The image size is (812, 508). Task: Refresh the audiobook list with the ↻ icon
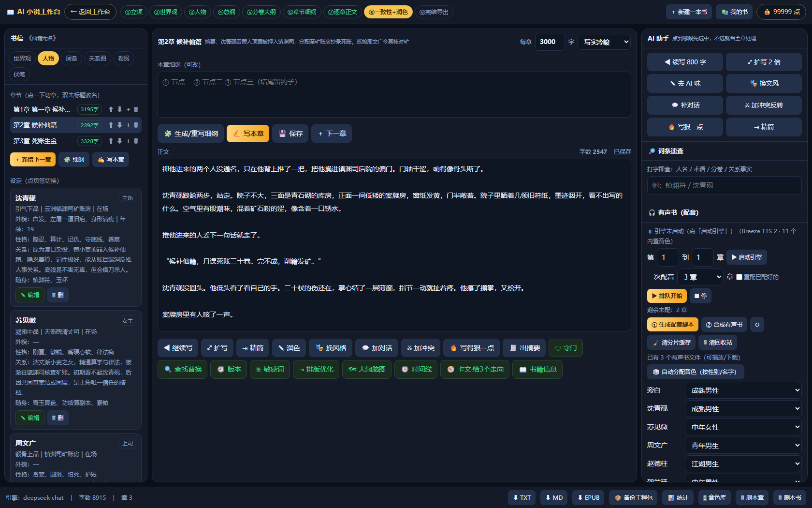point(757,325)
